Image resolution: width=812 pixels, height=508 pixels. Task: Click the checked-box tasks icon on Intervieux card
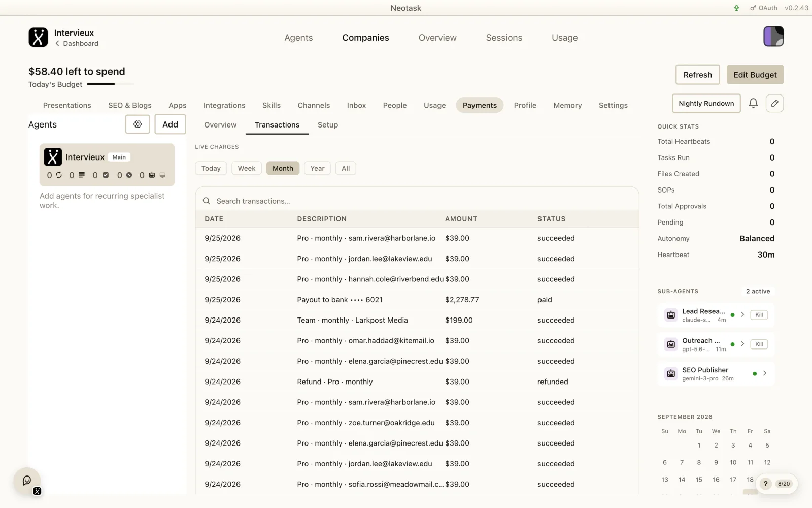(106, 175)
